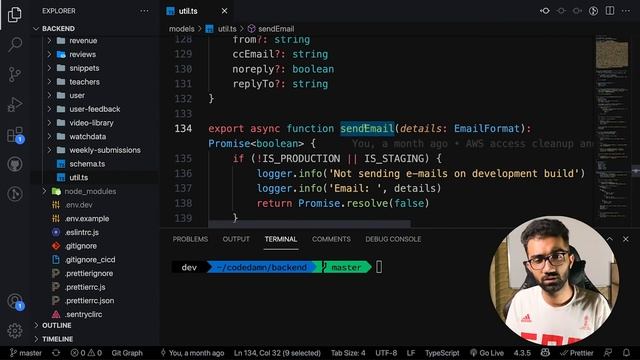Click the weekly-submissions folder
The image size is (640, 360).
tap(105, 150)
